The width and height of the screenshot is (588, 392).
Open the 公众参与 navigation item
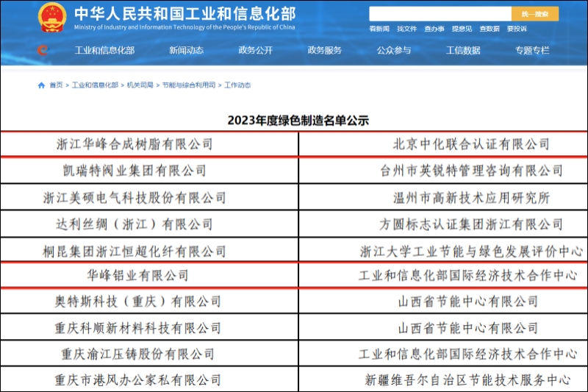[394, 50]
